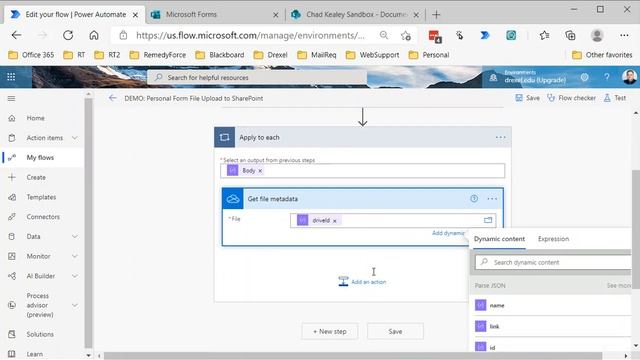Click the New step button
Screen dimensions: 640x360
[330, 331]
